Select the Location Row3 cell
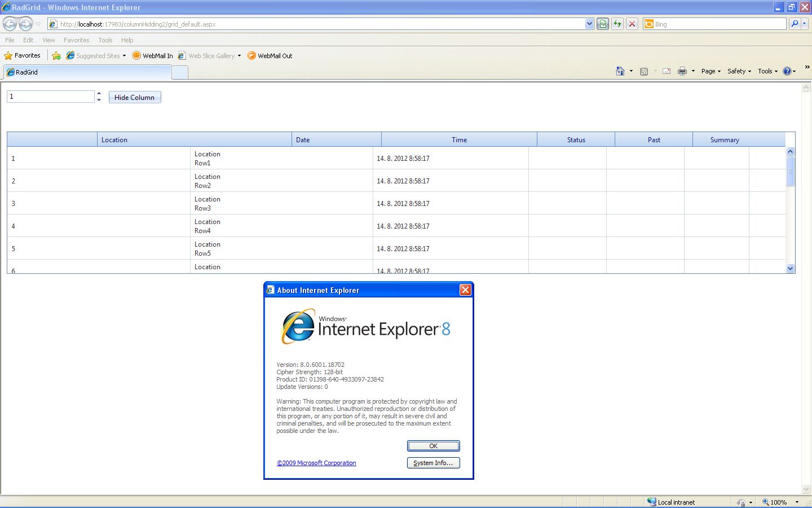 pyautogui.click(x=281, y=203)
